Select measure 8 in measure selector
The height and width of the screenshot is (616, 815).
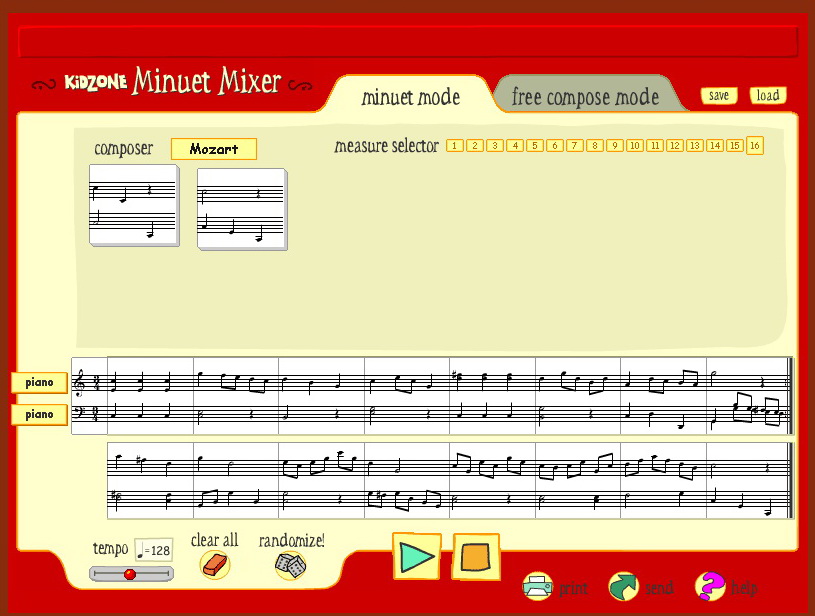595,146
